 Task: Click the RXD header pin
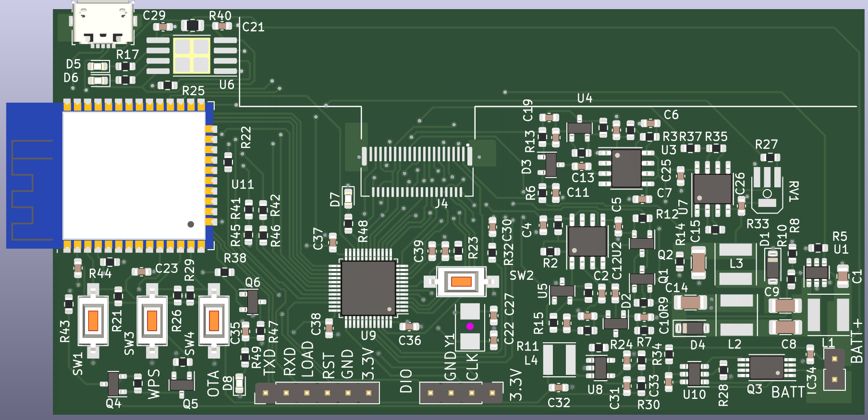coord(286,393)
